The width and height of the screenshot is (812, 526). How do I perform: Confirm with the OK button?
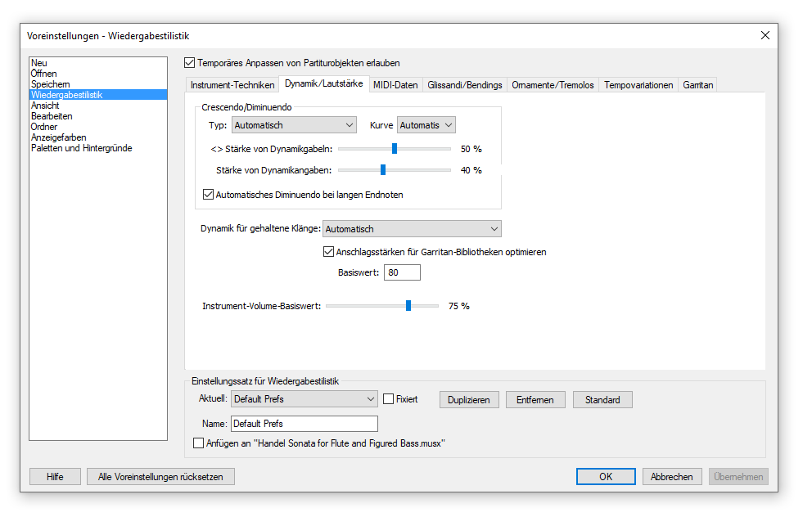coord(606,477)
